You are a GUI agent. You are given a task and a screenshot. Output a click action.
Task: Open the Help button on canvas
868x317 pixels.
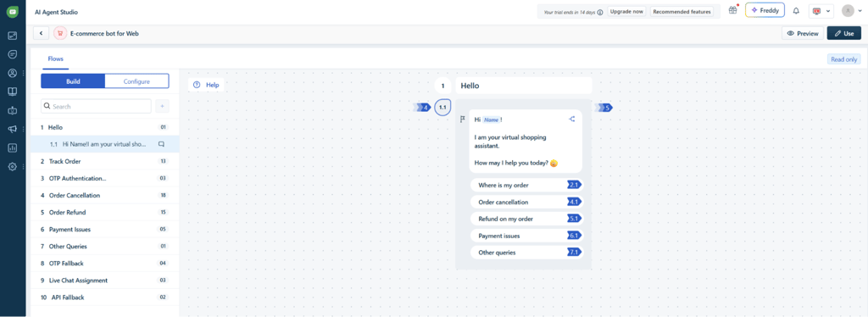pyautogui.click(x=207, y=86)
